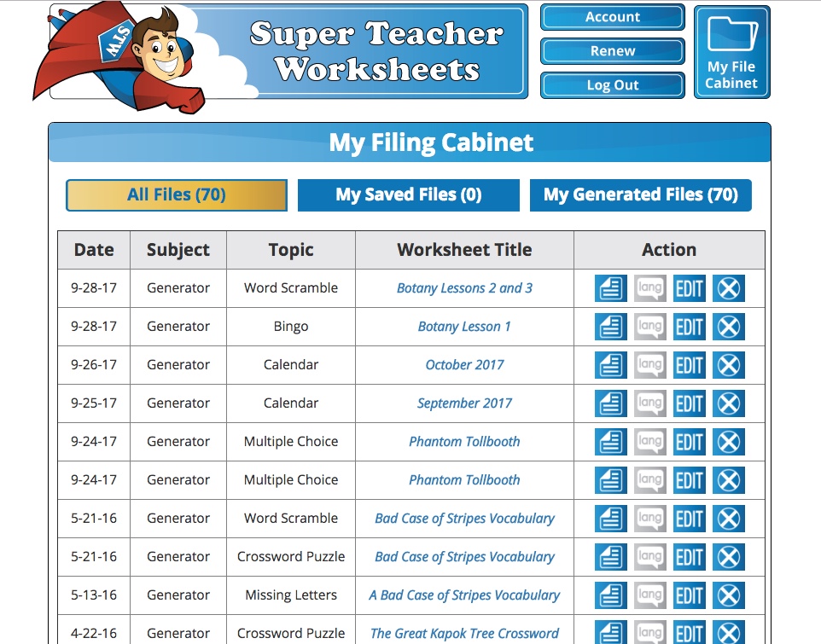Viewport: 821px width, 644px height.
Task: Click the Action column header
Action: (x=669, y=250)
